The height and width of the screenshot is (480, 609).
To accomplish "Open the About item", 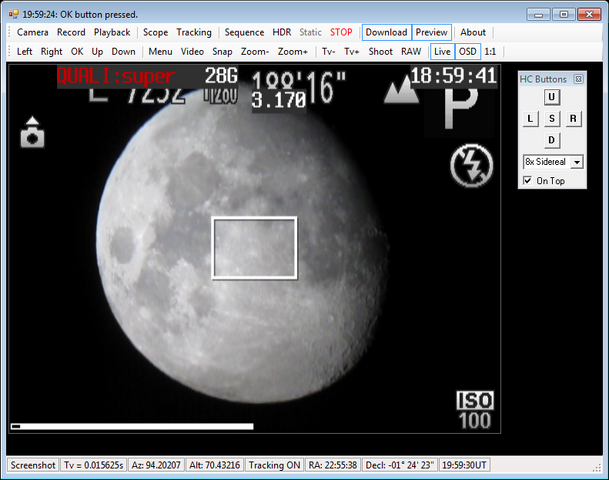I will [473, 32].
